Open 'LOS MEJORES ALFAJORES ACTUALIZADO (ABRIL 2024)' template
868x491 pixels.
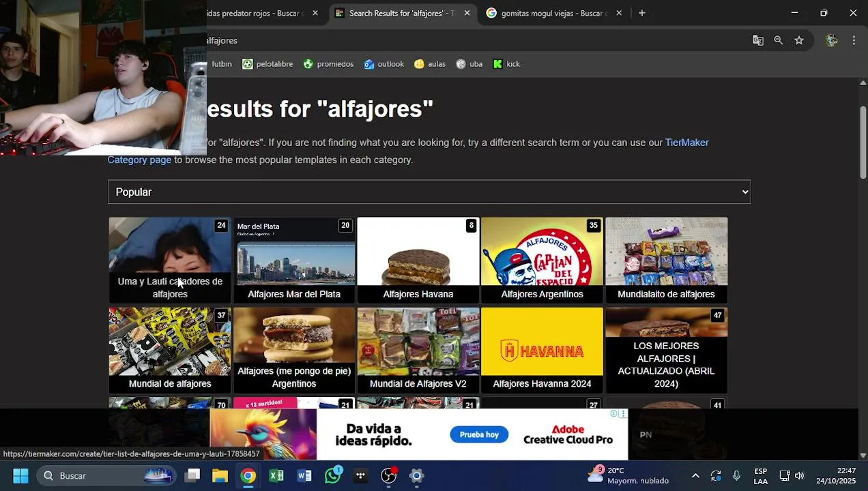pyautogui.click(x=667, y=350)
